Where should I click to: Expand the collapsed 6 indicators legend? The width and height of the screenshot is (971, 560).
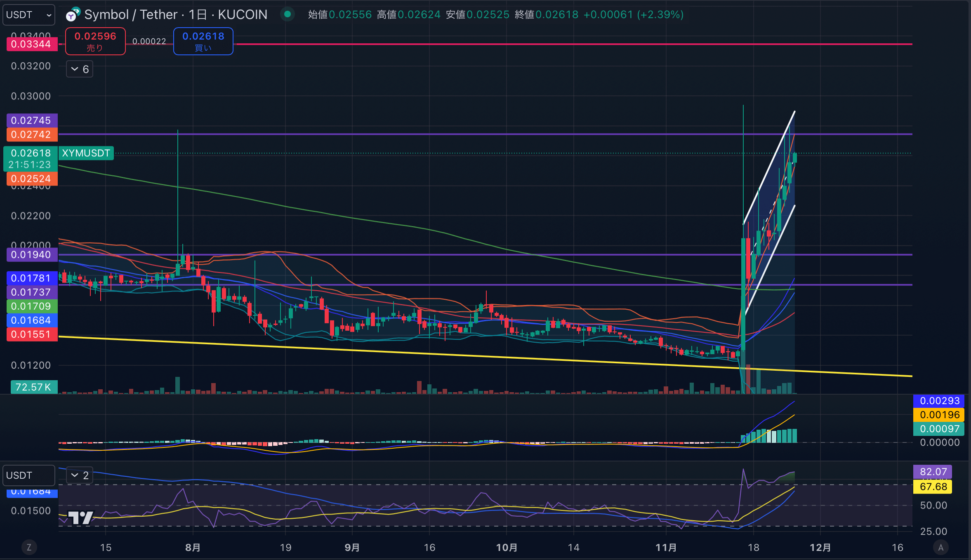tap(80, 69)
